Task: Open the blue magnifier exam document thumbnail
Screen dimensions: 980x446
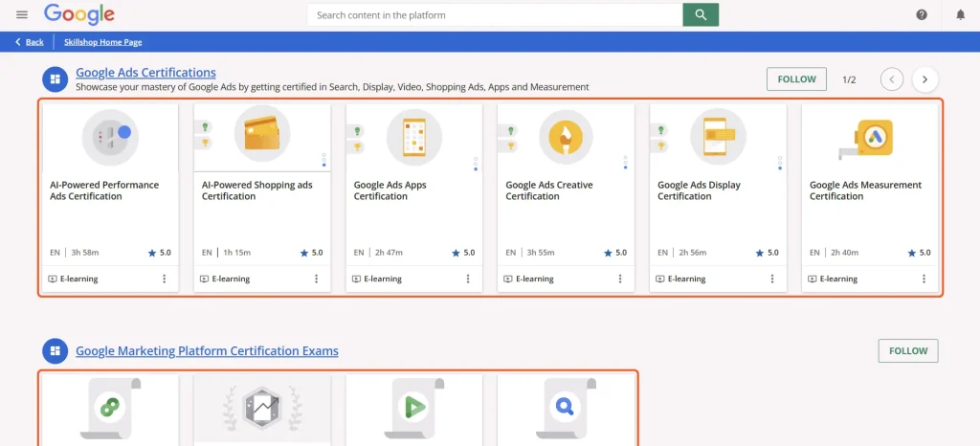Action: tap(566, 409)
